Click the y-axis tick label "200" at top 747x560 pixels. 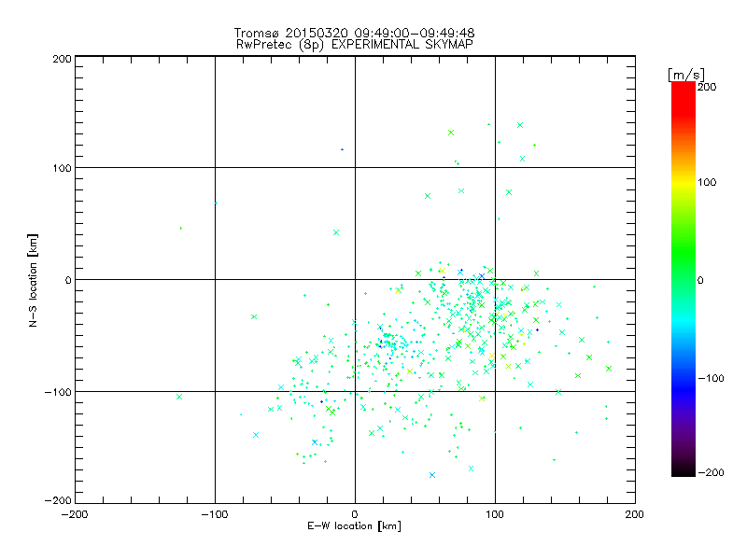pyautogui.click(x=62, y=60)
